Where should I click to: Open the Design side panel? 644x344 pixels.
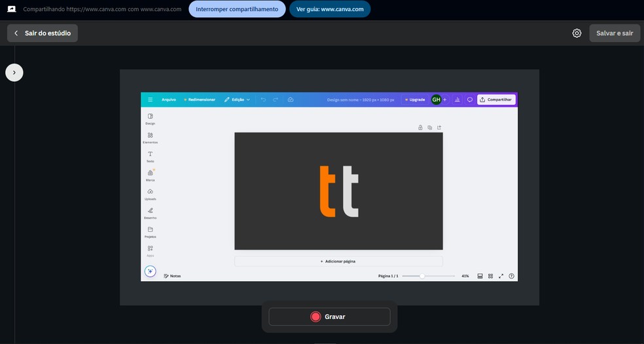coord(151,119)
